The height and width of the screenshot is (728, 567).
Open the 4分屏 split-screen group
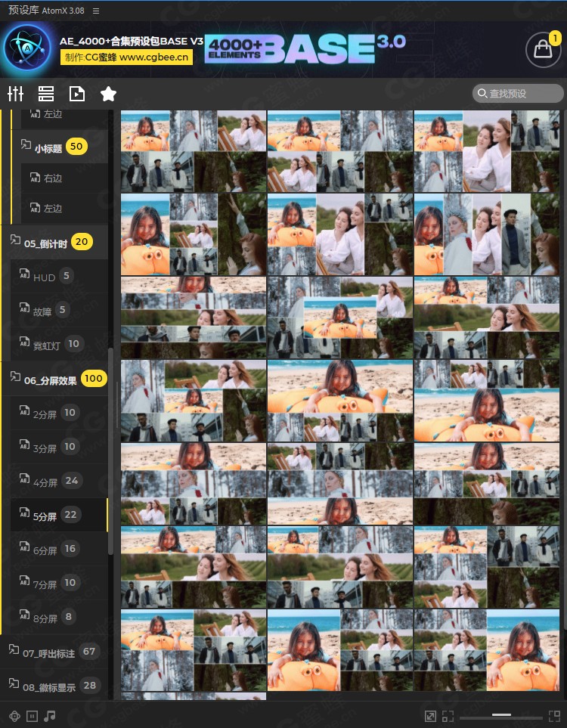point(59,481)
